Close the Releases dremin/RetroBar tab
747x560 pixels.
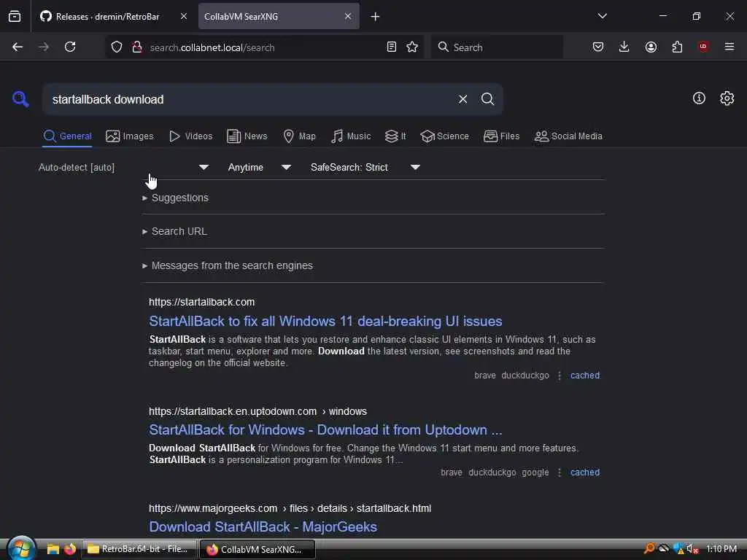tap(183, 16)
